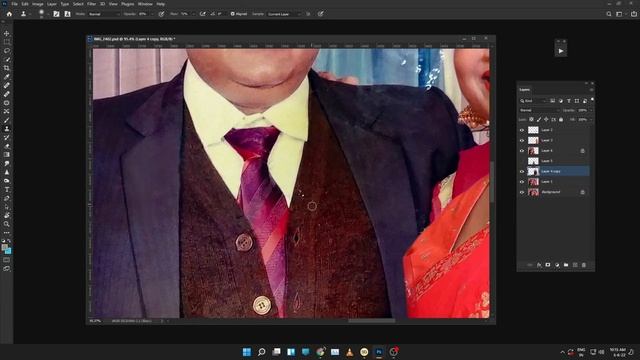Create a new adjustment layer icon
The height and width of the screenshot is (360, 640).
point(557,265)
